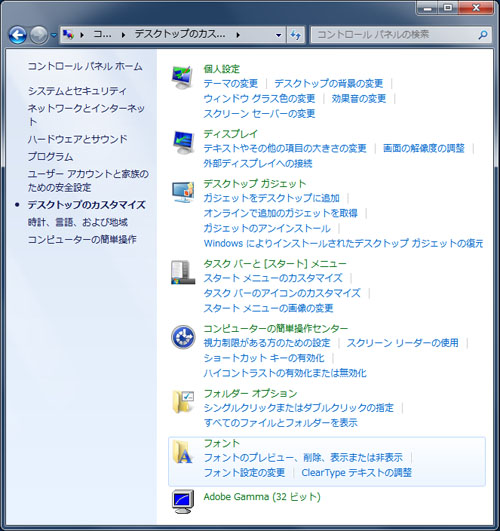Viewport: 500px width, 531px height.
Task: Expand the recent pages dropdown arrow
Action: 54,35
